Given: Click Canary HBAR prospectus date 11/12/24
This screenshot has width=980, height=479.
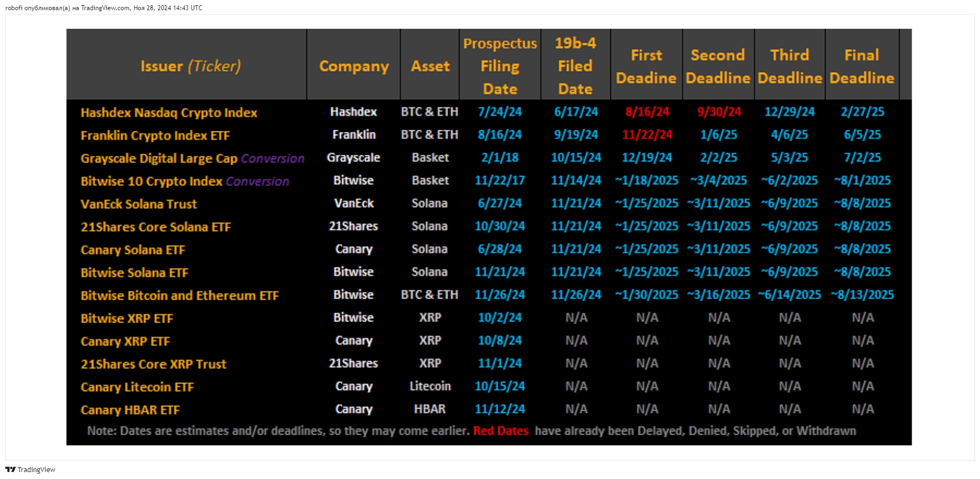Looking at the screenshot, I should coord(500,409).
